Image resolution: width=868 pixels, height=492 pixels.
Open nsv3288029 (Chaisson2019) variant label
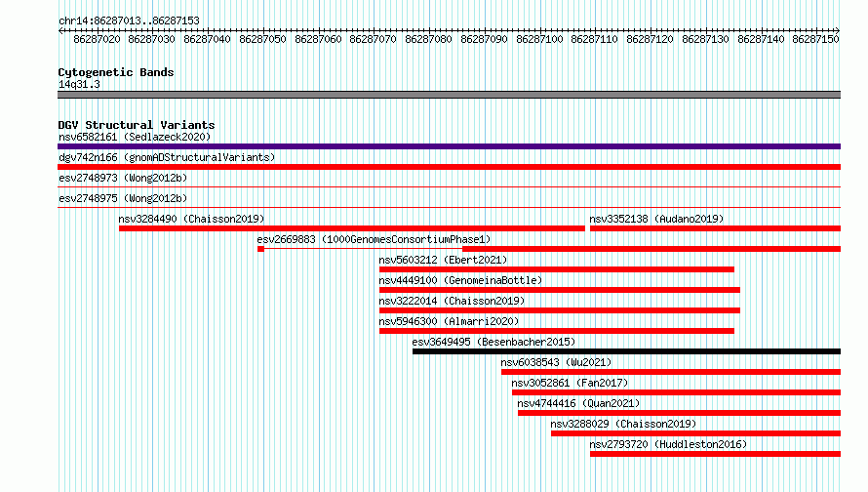pos(623,424)
